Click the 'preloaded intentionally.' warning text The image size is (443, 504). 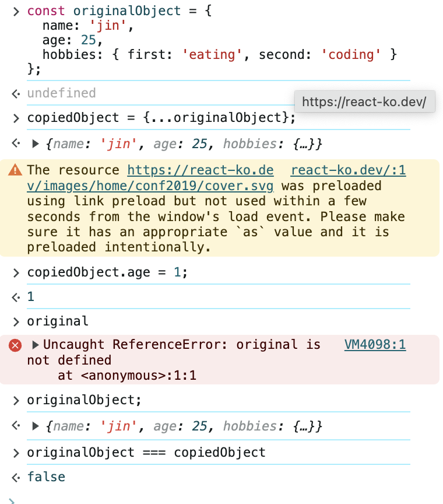click(x=119, y=247)
